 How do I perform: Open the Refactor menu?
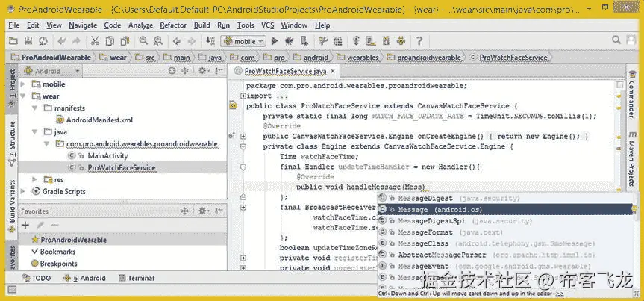pyautogui.click(x=173, y=25)
